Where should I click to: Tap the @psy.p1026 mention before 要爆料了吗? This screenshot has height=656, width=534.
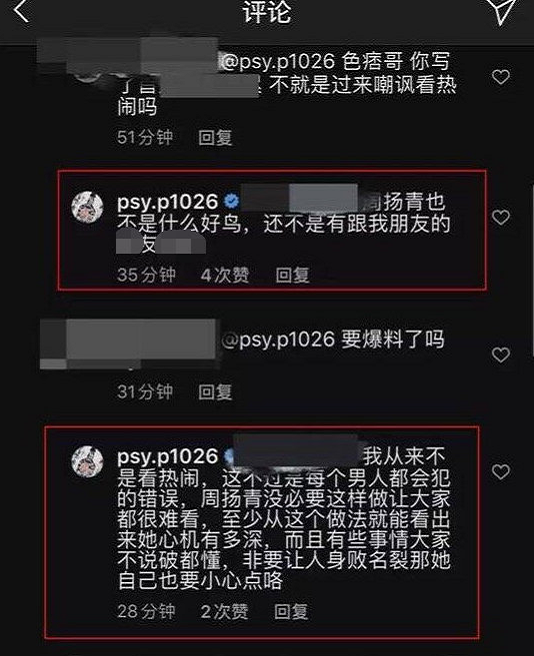pos(278,340)
